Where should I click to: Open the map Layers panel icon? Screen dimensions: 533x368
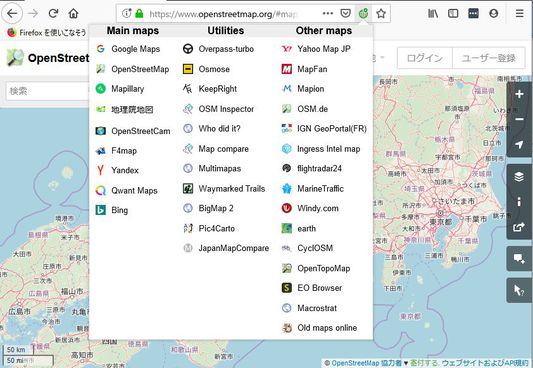[519, 177]
